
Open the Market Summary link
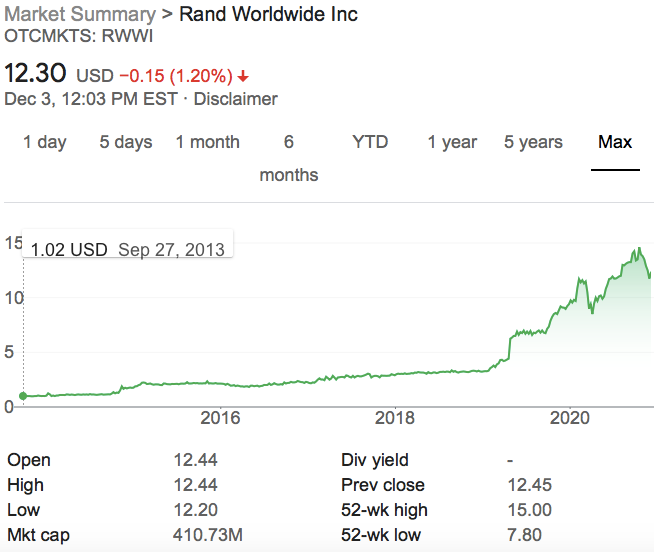point(80,14)
